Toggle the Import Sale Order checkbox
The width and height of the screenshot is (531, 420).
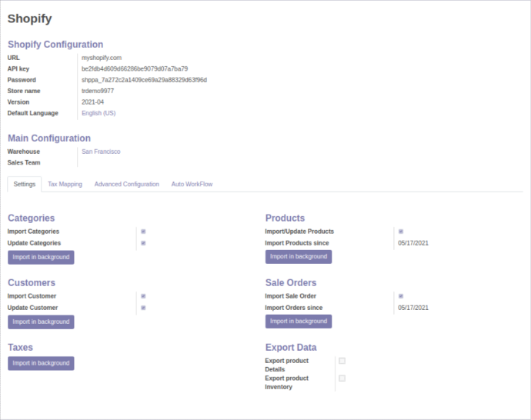point(401,296)
